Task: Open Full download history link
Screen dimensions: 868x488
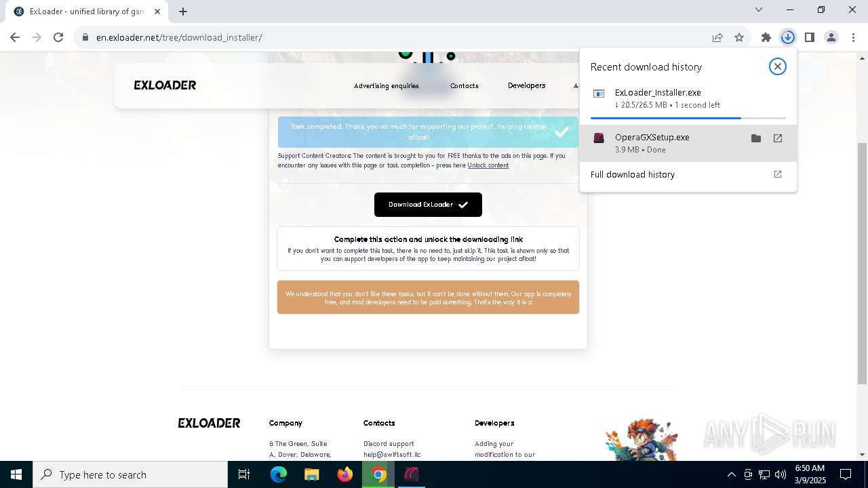Action: (688, 174)
